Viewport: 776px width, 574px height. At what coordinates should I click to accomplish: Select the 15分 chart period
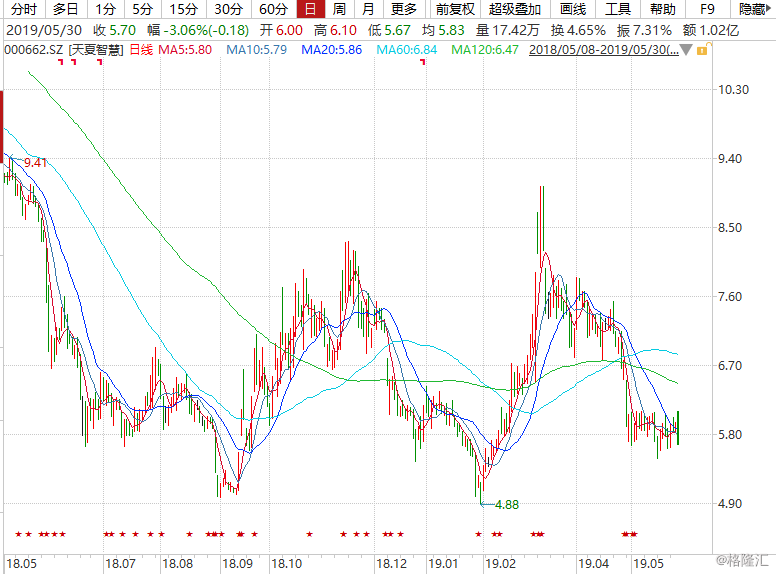pyautogui.click(x=183, y=9)
